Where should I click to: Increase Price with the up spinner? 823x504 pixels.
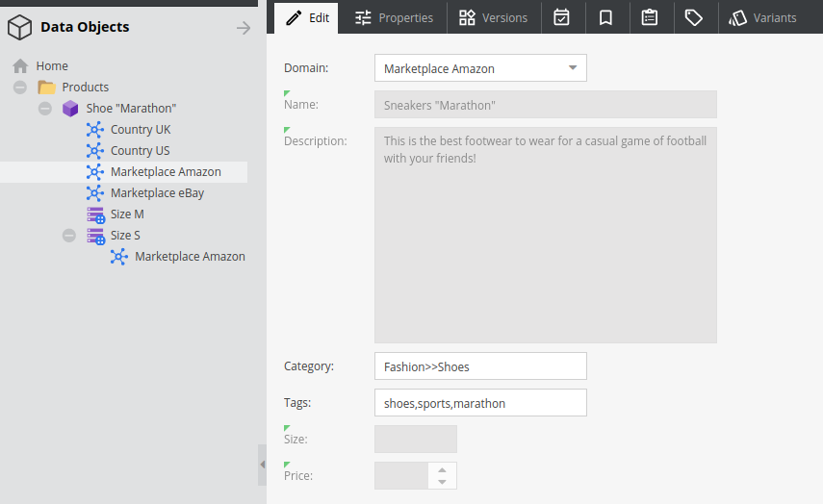[443, 470]
